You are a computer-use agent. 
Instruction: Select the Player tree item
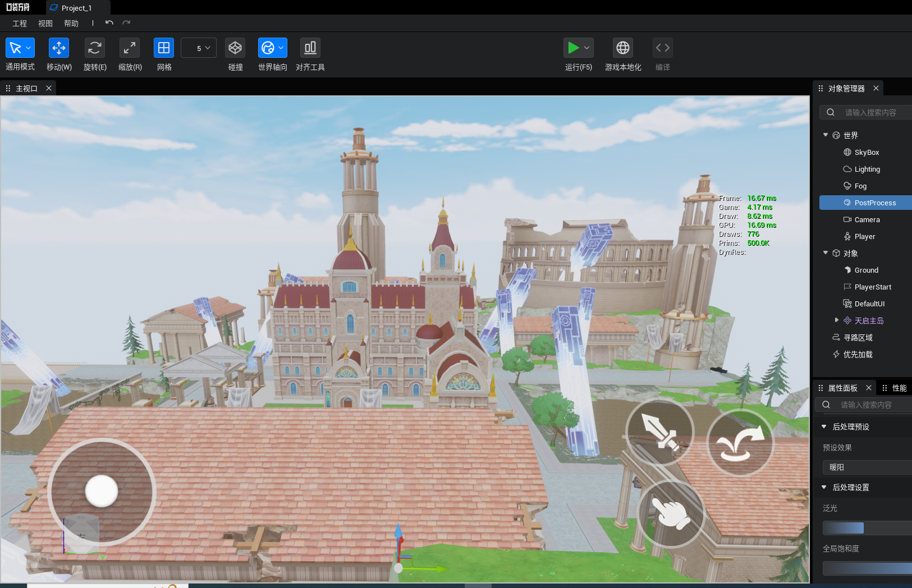tap(865, 236)
